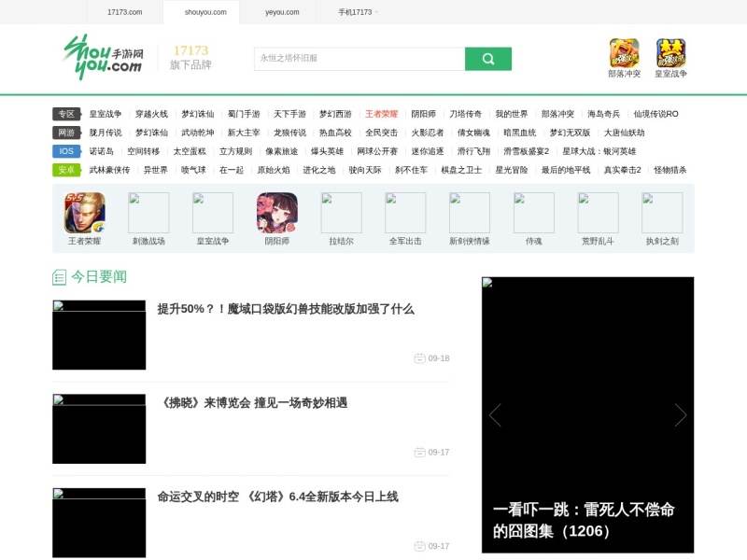Open the 穿越火线 link
This screenshot has width=747, height=560.
coord(151,114)
